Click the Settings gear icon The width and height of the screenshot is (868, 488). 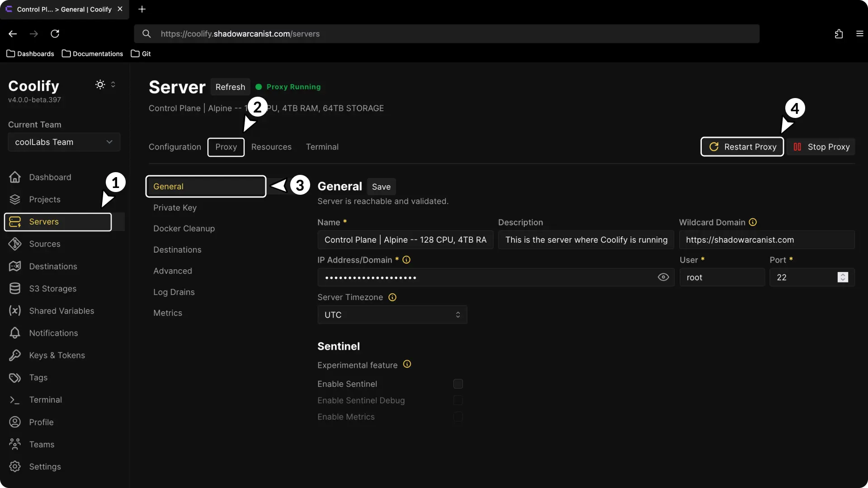[x=15, y=466]
